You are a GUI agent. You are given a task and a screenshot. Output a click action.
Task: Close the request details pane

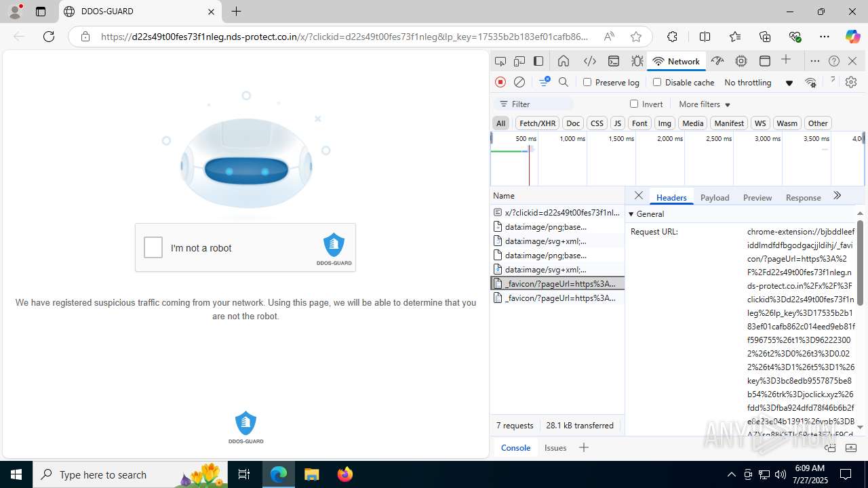(x=639, y=196)
